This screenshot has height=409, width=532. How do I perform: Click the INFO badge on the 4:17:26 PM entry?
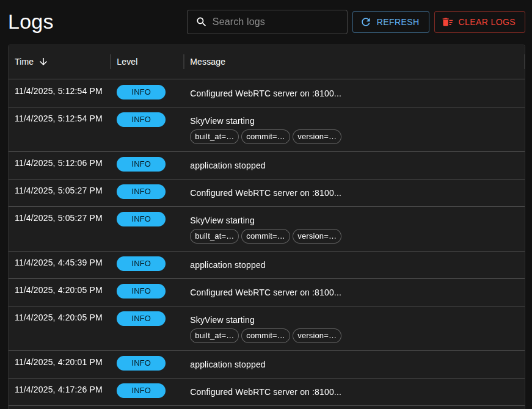140,390
